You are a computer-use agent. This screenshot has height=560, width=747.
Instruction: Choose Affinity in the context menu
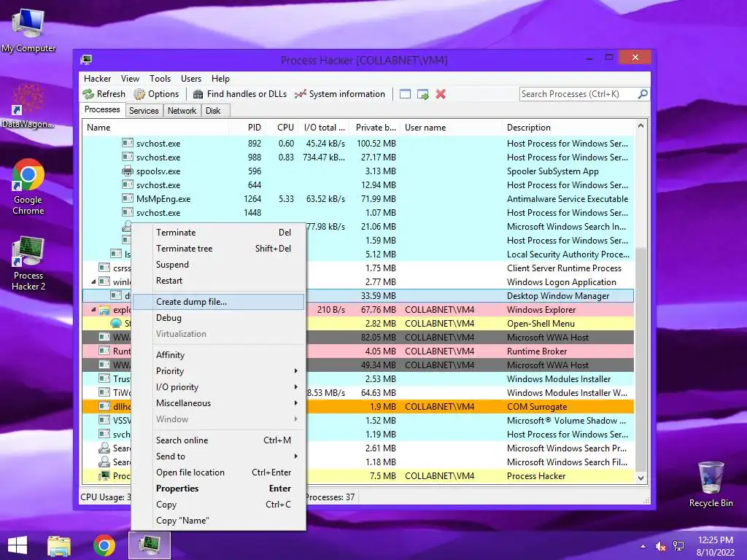218,355
